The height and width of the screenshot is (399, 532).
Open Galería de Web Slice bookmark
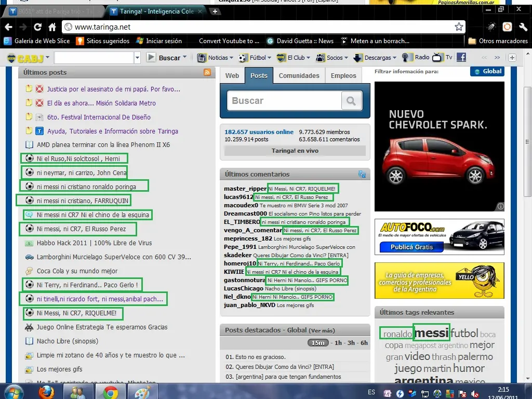(37, 41)
